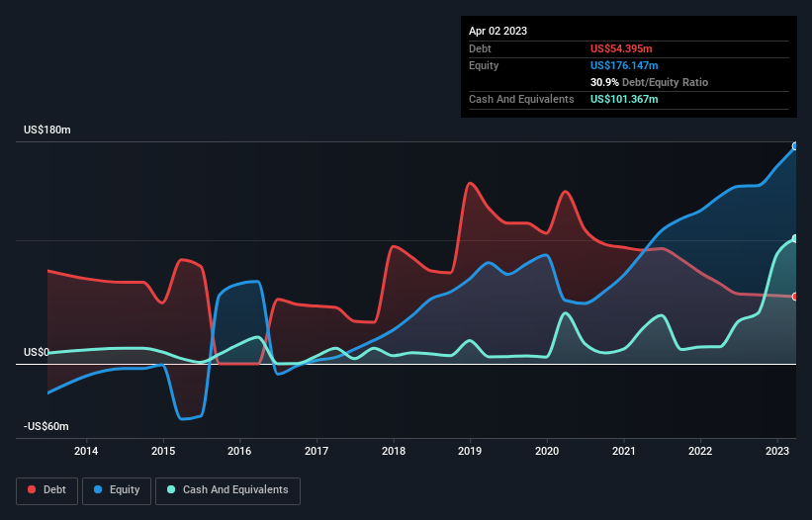Click the red Debt legend dot
The image size is (812, 520).
32,489
